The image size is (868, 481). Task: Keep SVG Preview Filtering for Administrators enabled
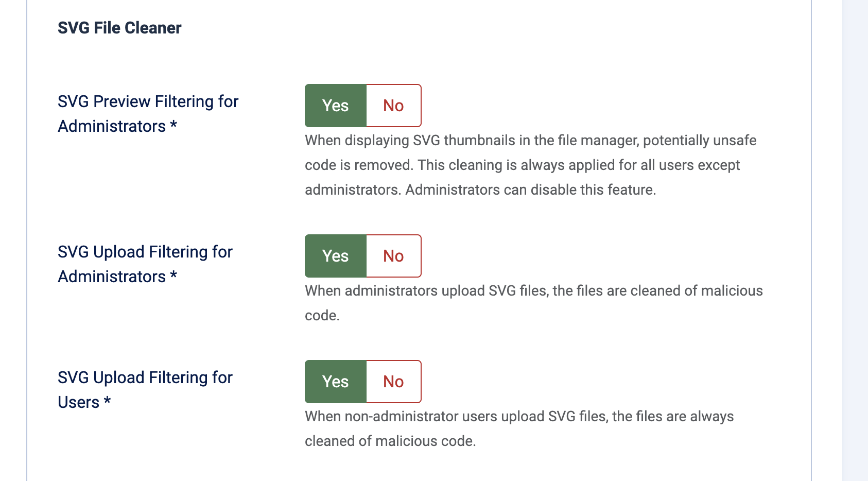tap(336, 106)
